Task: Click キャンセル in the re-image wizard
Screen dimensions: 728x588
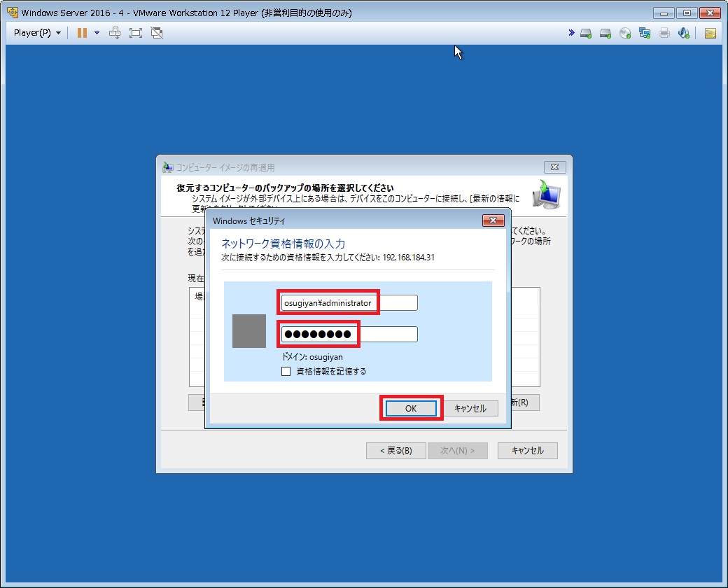Action: pyautogui.click(x=527, y=451)
